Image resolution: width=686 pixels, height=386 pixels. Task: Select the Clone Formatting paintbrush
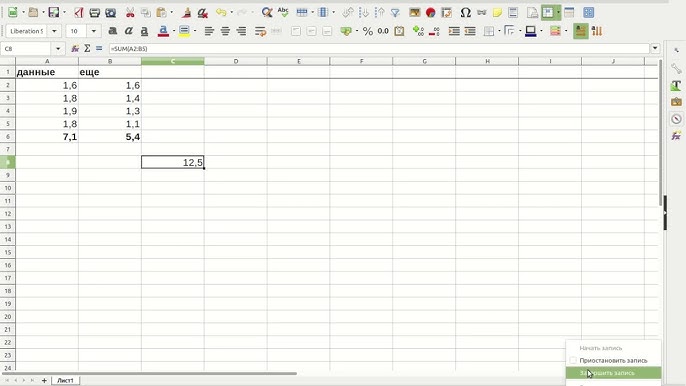(186, 13)
